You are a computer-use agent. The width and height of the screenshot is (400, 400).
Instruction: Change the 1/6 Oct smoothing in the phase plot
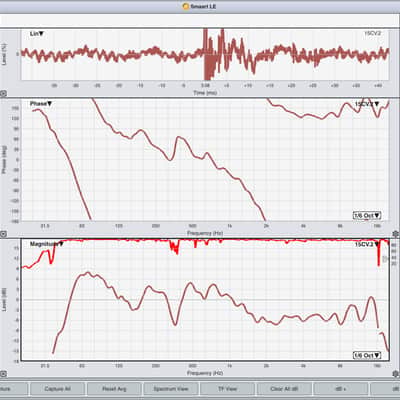[367, 216]
